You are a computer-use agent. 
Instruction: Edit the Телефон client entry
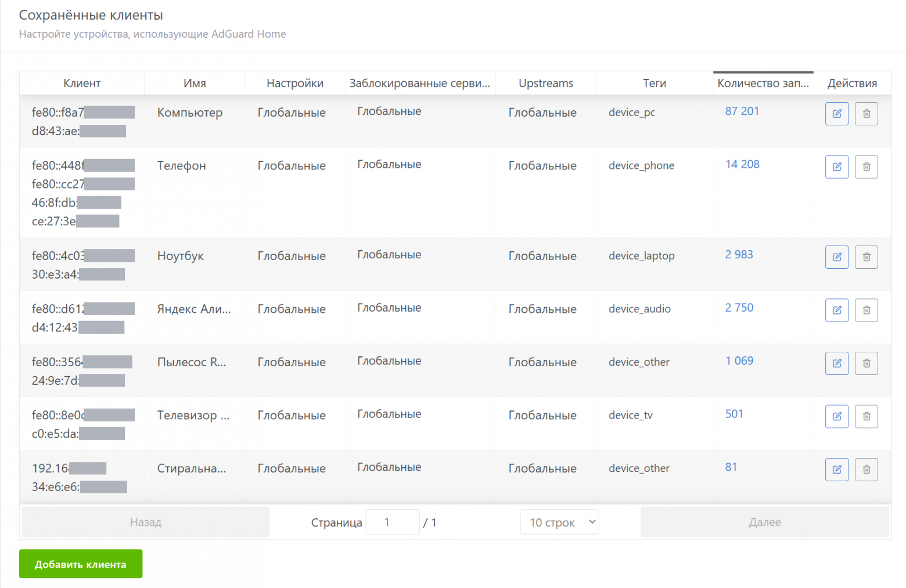[837, 167]
